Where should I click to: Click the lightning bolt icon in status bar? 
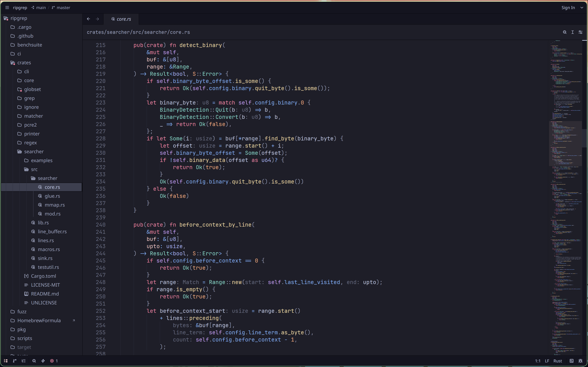[x=43, y=361]
